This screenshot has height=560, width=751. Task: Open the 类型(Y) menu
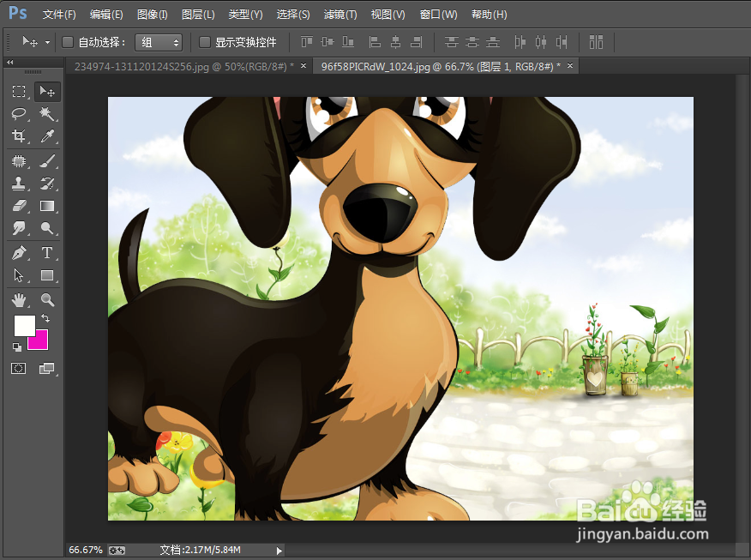click(x=245, y=15)
